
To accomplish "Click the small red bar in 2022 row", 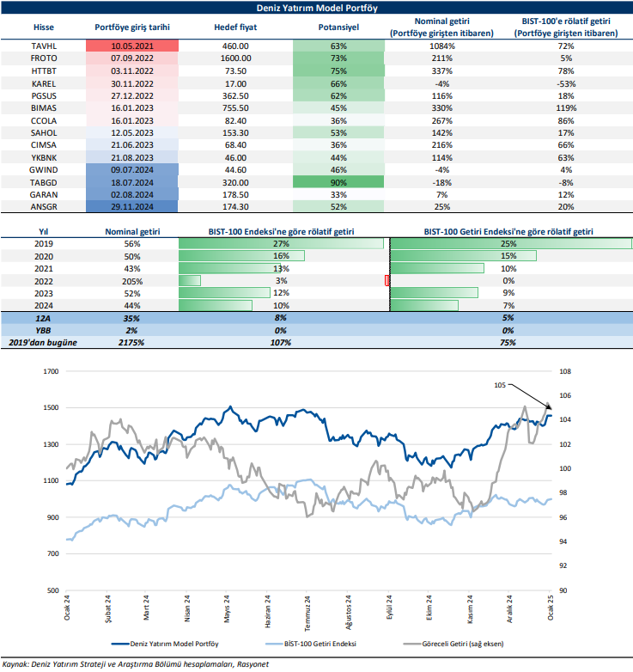I will (x=387, y=280).
